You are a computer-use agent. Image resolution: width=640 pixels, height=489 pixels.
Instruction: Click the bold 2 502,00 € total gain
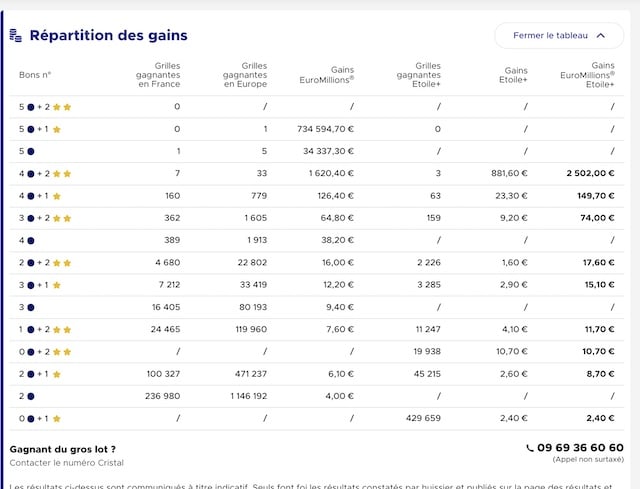pos(590,173)
